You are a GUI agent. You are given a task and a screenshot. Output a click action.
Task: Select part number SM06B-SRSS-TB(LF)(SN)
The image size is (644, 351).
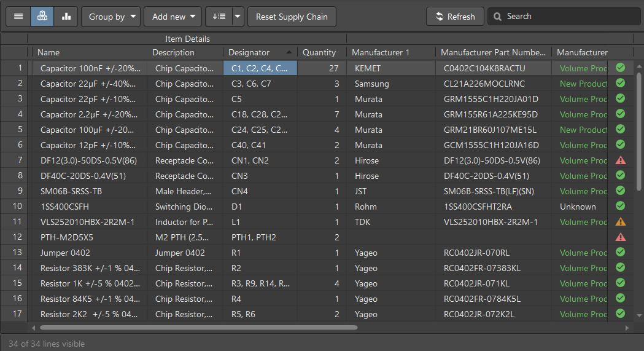[493, 191]
